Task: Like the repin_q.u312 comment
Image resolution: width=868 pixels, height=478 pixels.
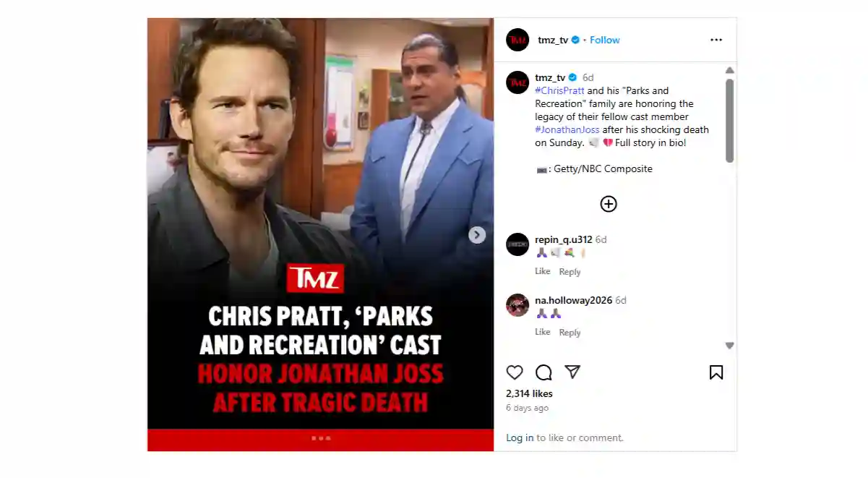Action: [x=543, y=271]
